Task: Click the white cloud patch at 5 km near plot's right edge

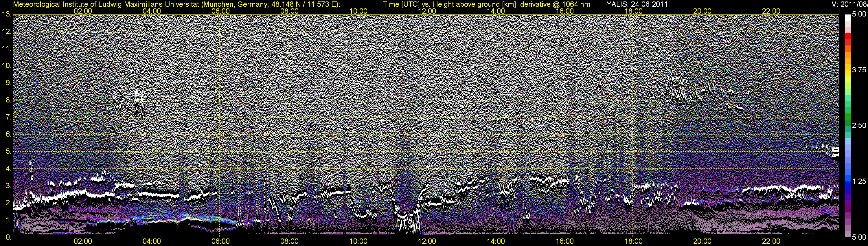Action: coord(835,152)
